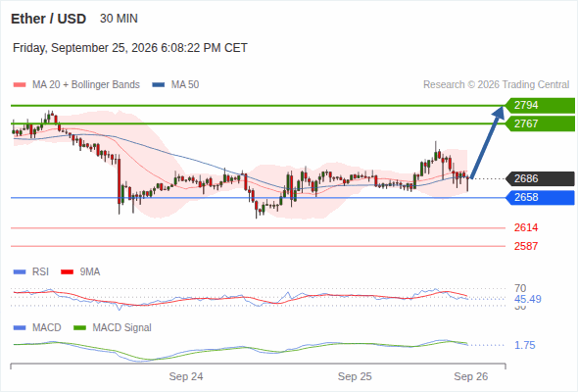Screen dimensions: 578x392
Task: Click the 2587 red support level label
Action: click(x=526, y=246)
